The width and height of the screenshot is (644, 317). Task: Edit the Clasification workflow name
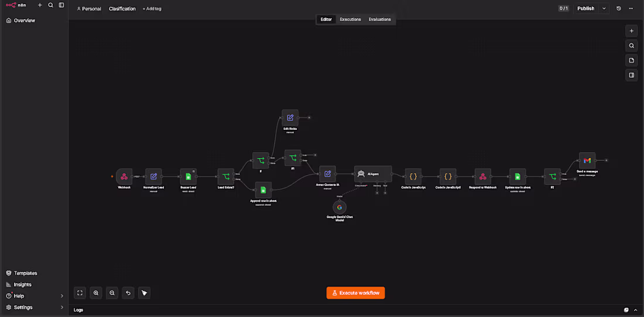122,9
